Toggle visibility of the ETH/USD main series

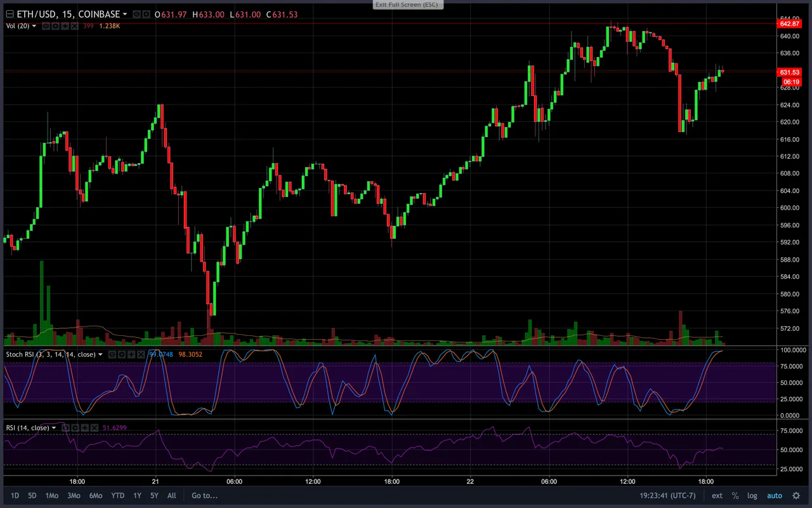coord(136,14)
